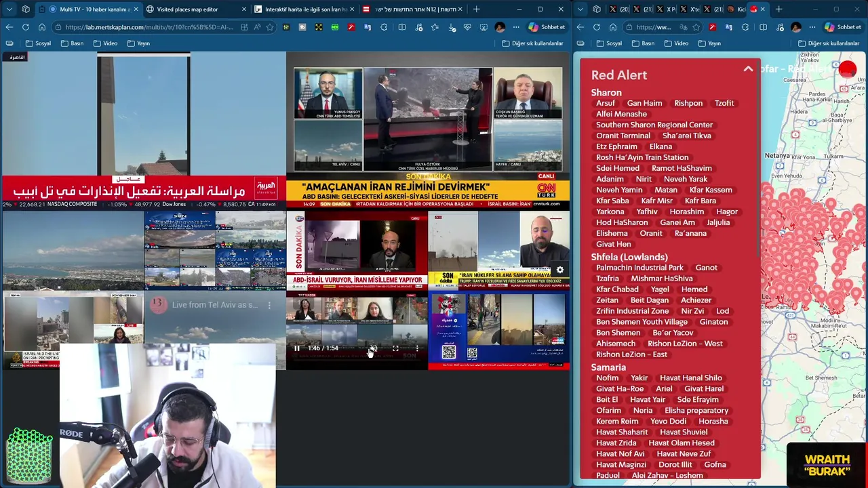Go back in right browser window
Viewport: 868px width, 488px height.
pyautogui.click(x=580, y=27)
